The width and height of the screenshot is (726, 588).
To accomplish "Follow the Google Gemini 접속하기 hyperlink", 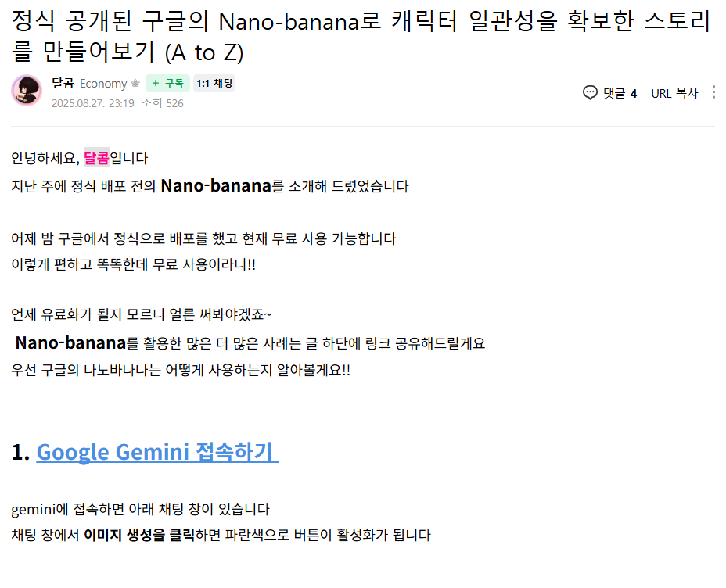I will pyautogui.click(x=157, y=452).
